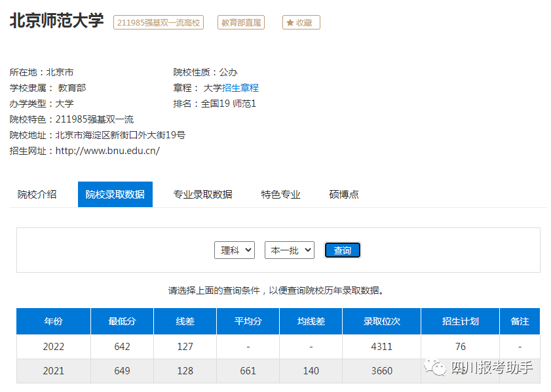551x392 pixels.
Task: Click the 76 enrollment plan cell
Action: (x=461, y=347)
